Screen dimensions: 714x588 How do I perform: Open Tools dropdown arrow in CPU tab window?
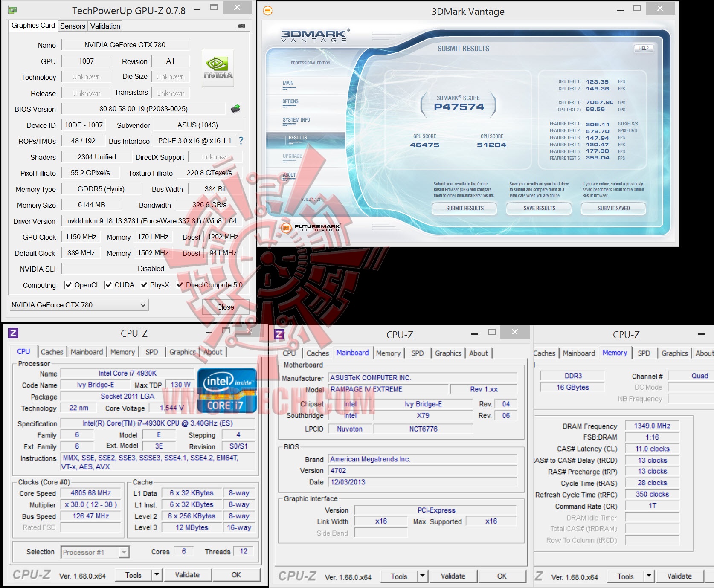(157, 575)
